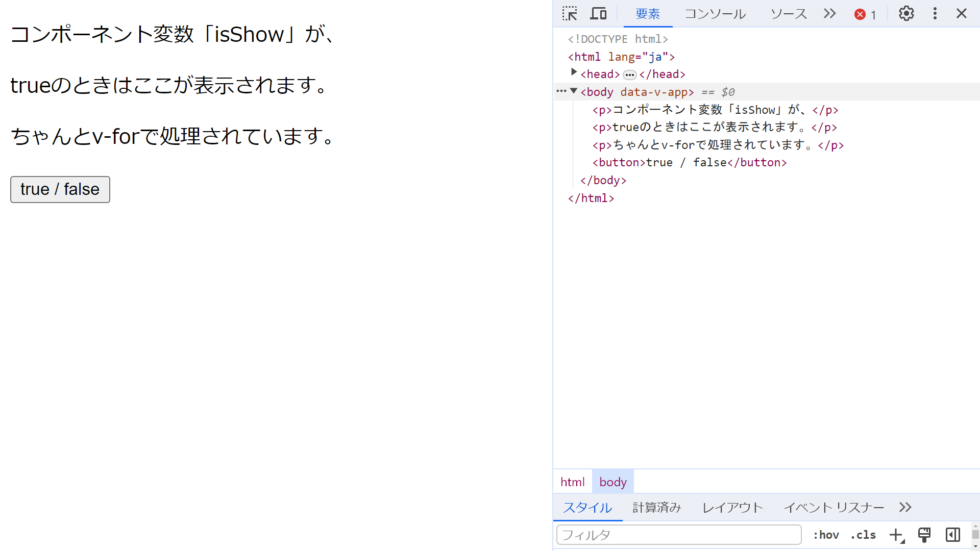Open the DevTools three-dot menu
980x551 pixels.
(x=935, y=14)
